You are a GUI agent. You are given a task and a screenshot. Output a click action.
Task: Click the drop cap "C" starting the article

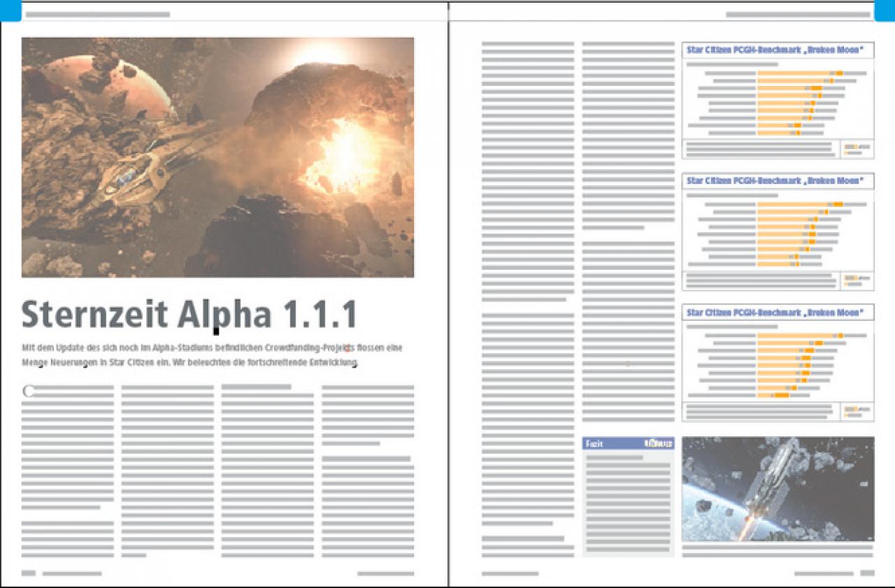pyautogui.click(x=28, y=391)
